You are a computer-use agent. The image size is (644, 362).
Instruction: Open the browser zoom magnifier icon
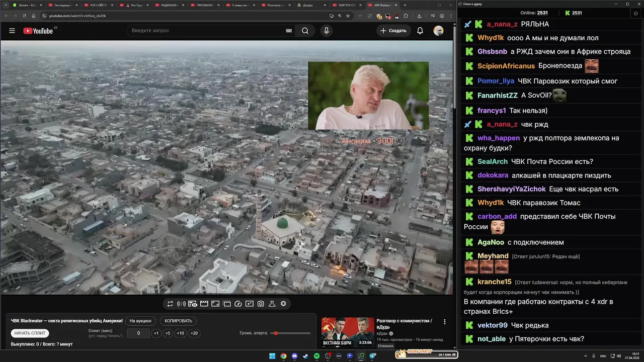coord(340,16)
